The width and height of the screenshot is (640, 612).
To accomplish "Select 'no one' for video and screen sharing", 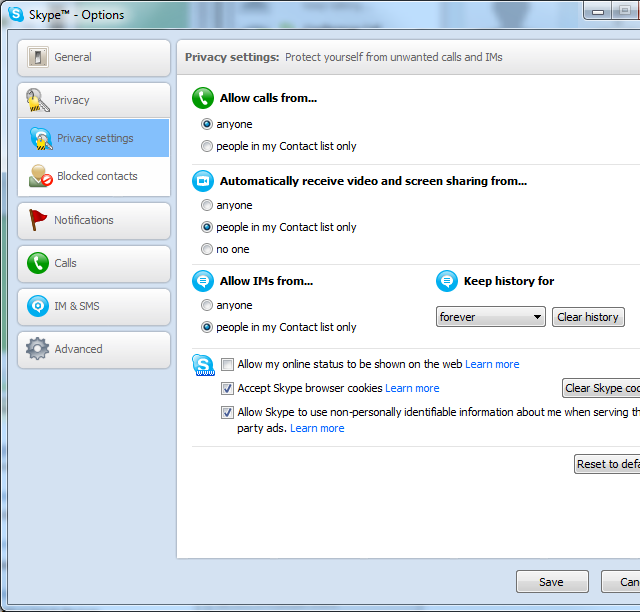I will (x=207, y=249).
